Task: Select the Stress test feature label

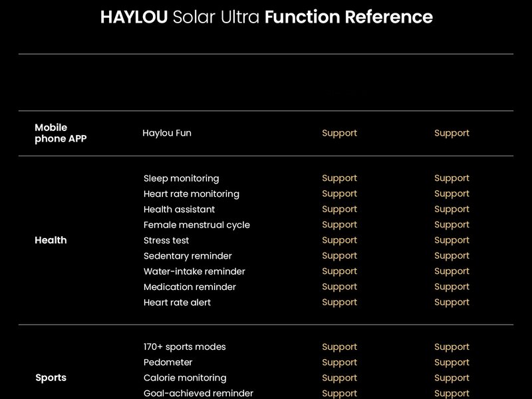Action: (166, 240)
